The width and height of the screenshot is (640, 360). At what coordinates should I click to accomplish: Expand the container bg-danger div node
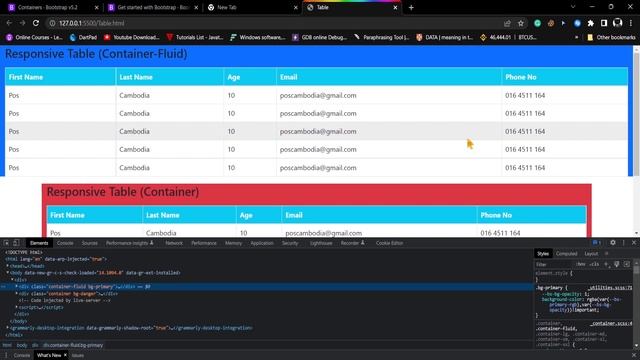16,293
